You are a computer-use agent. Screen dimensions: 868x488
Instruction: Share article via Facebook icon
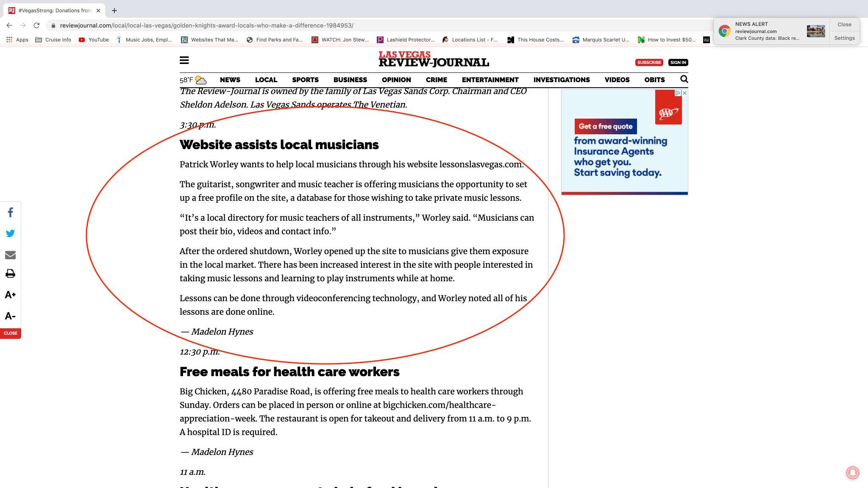click(x=11, y=212)
